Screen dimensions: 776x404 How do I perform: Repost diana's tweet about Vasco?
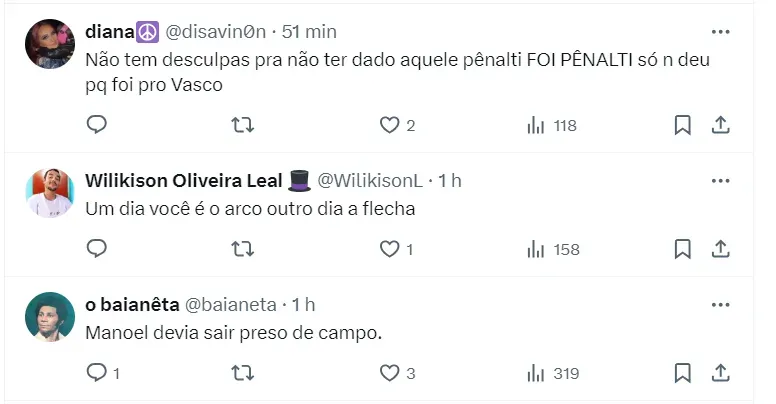(243, 125)
